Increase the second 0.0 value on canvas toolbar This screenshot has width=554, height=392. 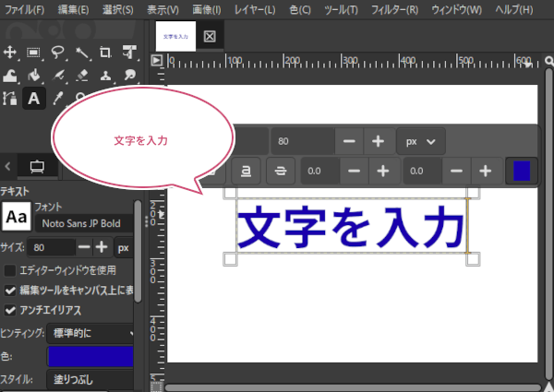(x=486, y=172)
